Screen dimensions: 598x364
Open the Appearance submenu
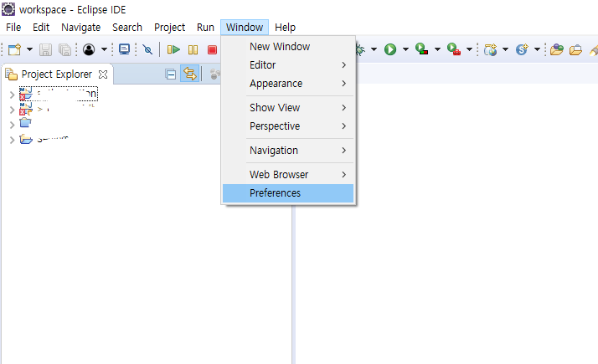(x=288, y=84)
